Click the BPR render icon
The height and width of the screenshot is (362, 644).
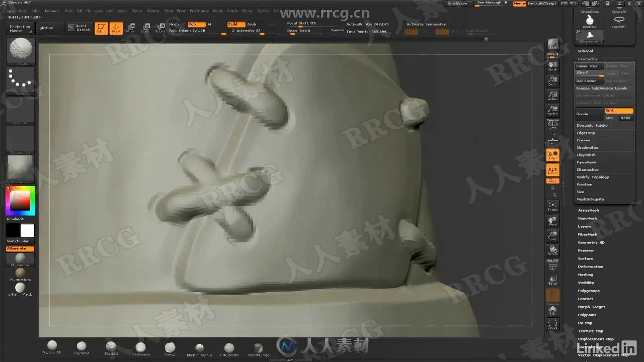click(553, 45)
